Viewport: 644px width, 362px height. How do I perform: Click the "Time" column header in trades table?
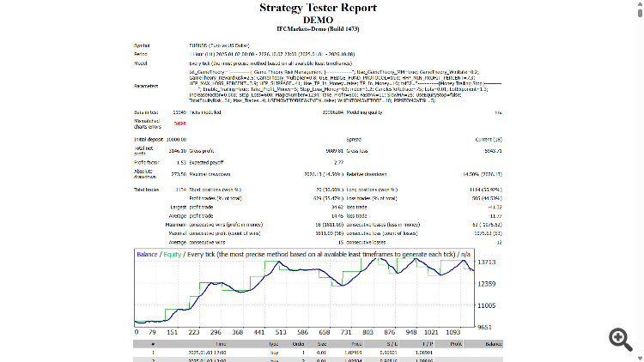coord(221,344)
